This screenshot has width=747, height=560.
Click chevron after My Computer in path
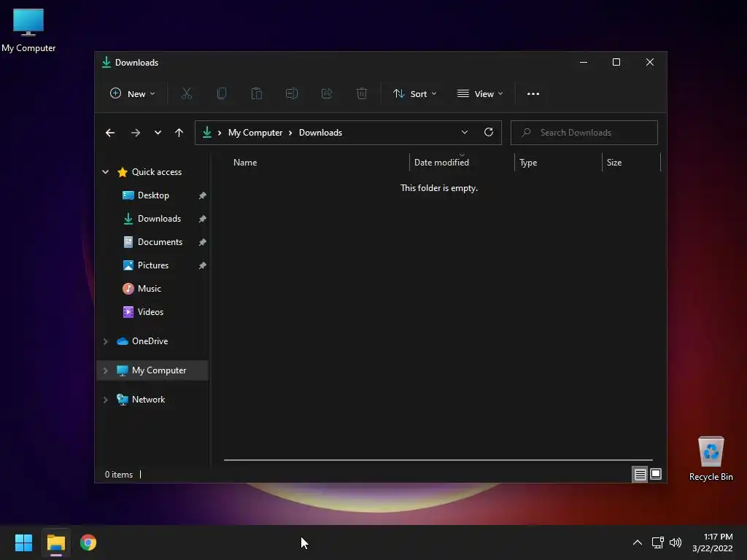click(x=290, y=133)
